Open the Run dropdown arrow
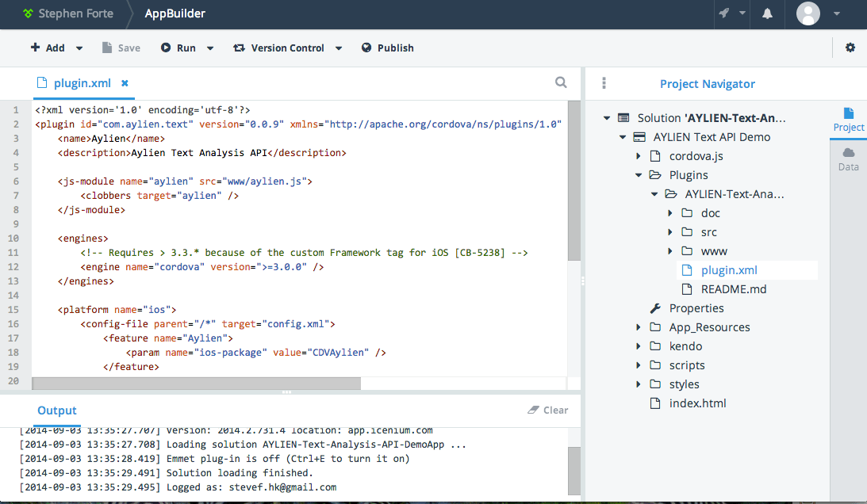The width and height of the screenshot is (867, 504). pos(210,48)
